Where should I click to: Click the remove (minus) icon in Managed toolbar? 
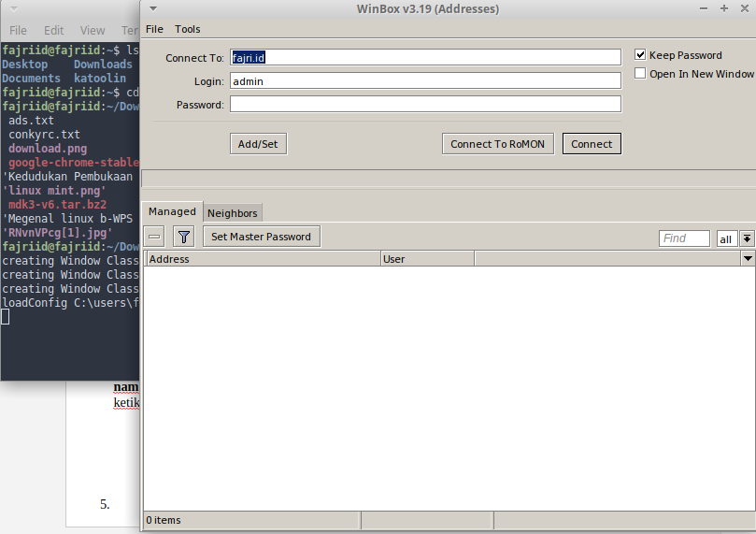[154, 237]
